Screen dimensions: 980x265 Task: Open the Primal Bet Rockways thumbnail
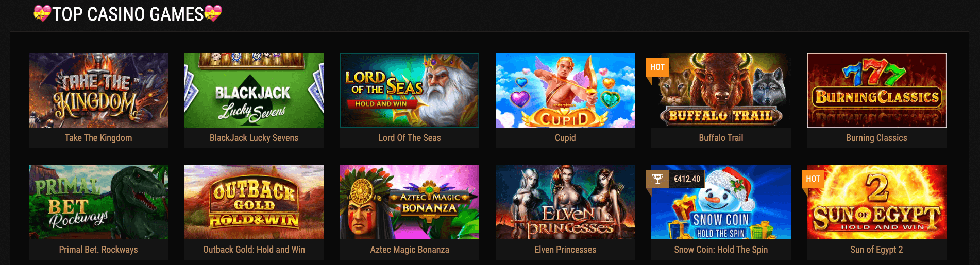click(x=98, y=202)
